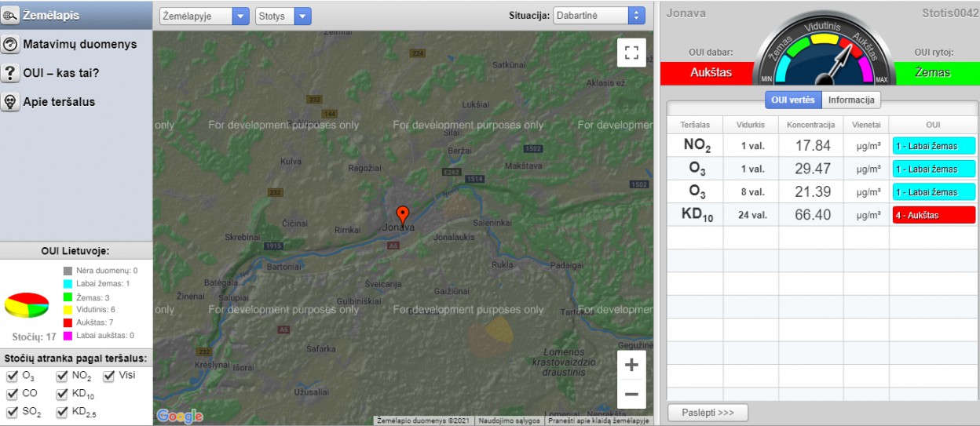Click the Žemėlapis map search icon
This screenshot has width=980, height=426.
click(10, 16)
